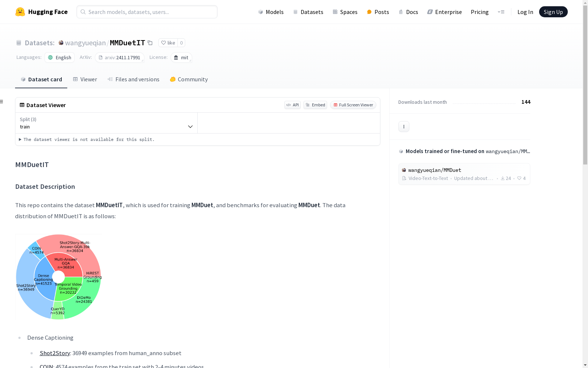Image resolution: width=588 pixels, height=368 pixels.
Task: Click the Hugging Face logo icon
Action: [x=20, y=12]
